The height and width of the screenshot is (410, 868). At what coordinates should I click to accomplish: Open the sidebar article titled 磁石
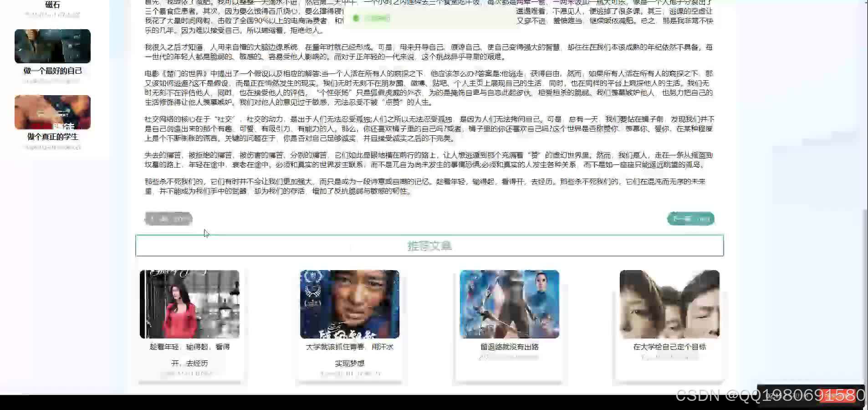[x=52, y=5]
